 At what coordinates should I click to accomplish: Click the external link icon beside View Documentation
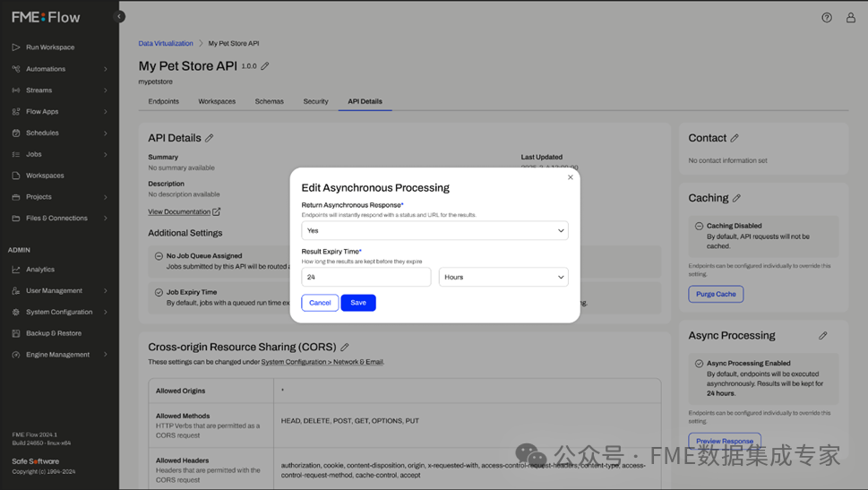pyautogui.click(x=217, y=211)
